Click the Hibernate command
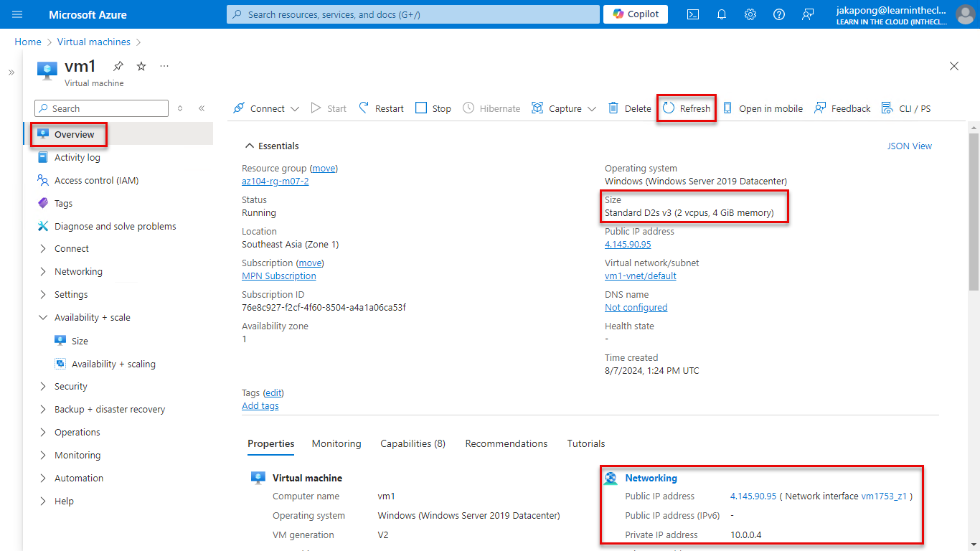 491,108
